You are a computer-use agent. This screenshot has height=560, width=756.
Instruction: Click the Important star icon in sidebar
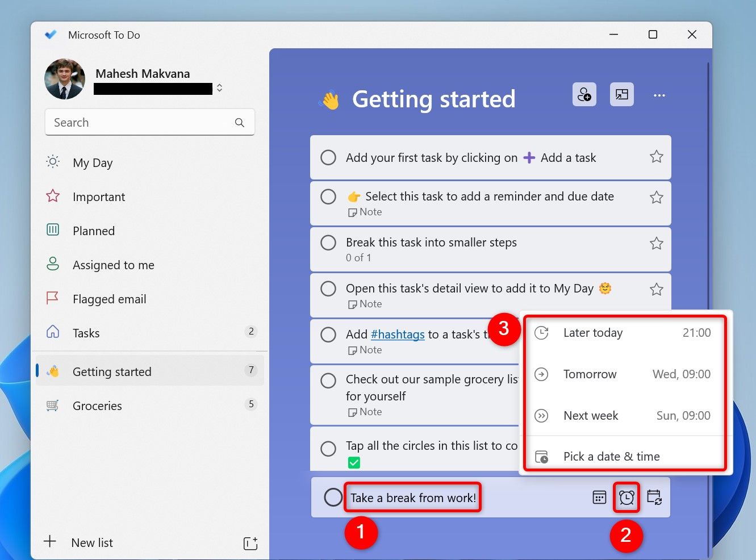tap(53, 196)
